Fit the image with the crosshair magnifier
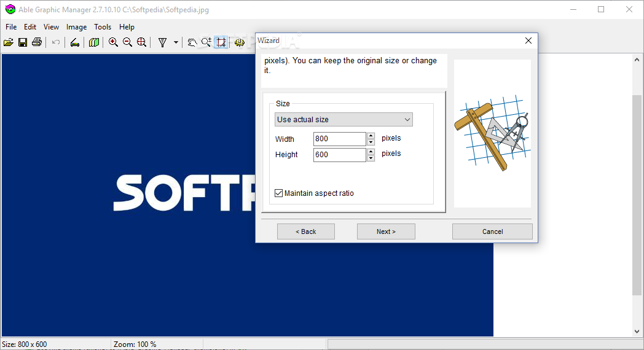This screenshot has width=644, height=350. [141, 42]
